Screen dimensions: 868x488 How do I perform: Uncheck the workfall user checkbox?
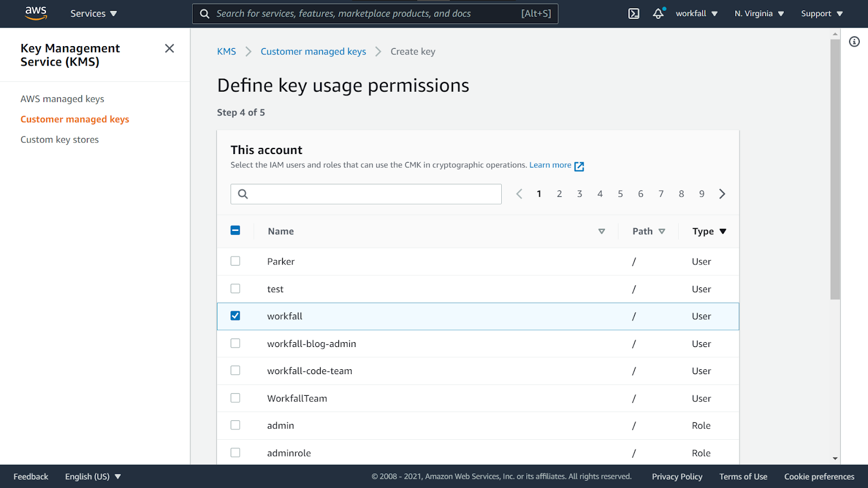[x=235, y=316]
